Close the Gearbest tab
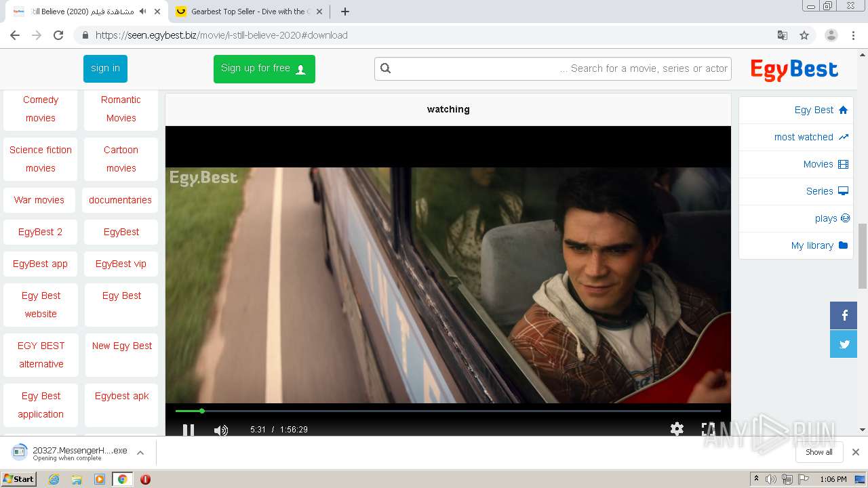This screenshot has height=488, width=868. 319,12
